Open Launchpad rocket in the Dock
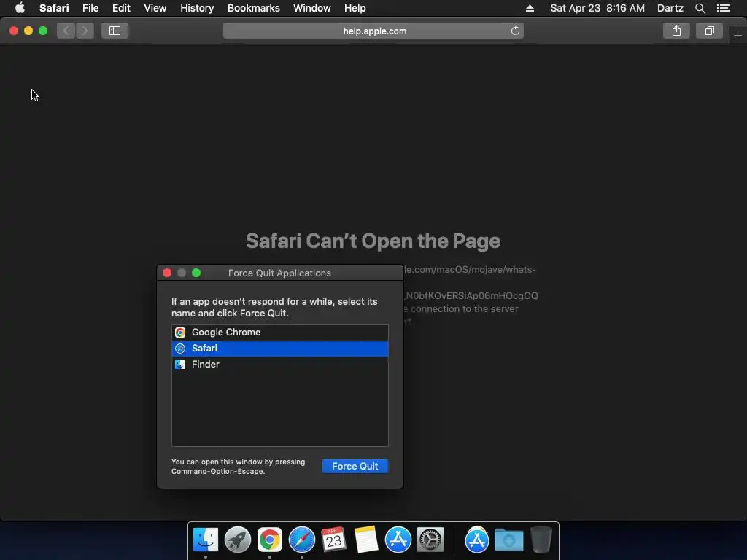747x560 pixels. [238, 540]
